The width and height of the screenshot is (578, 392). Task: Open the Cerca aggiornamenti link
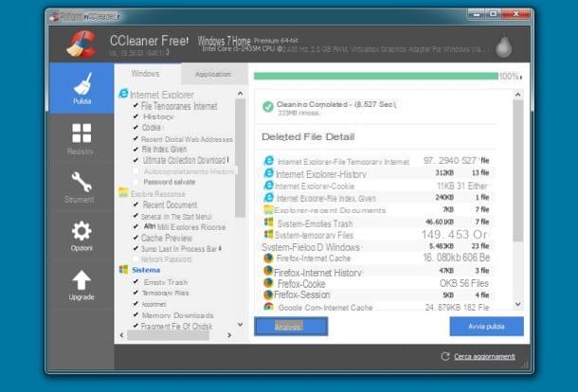(x=484, y=356)
